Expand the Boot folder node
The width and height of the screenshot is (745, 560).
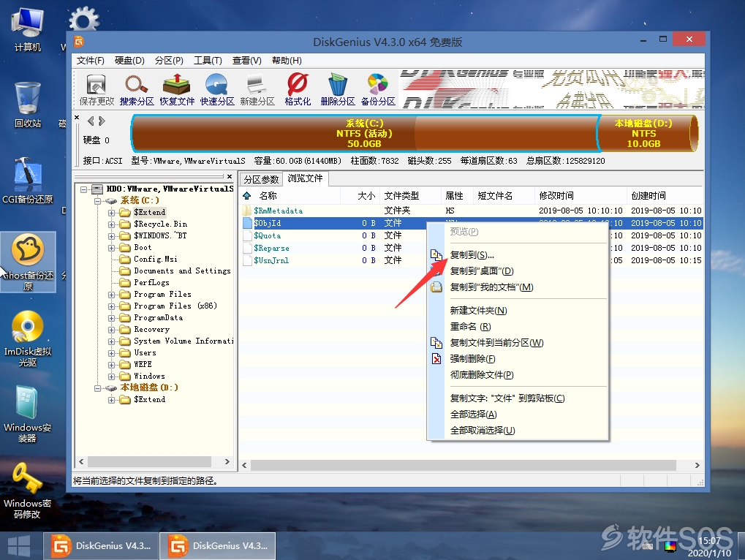click(x=111, y=247)
